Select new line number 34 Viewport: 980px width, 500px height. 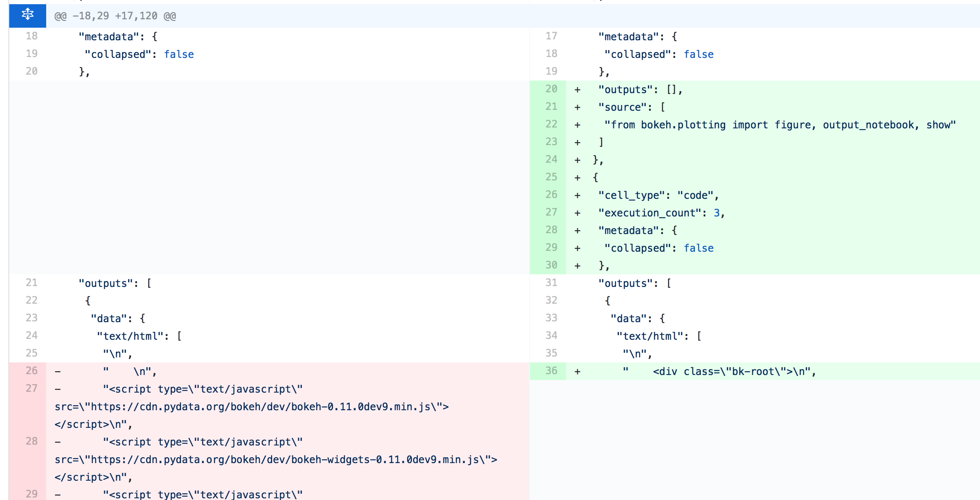[551, 336]
